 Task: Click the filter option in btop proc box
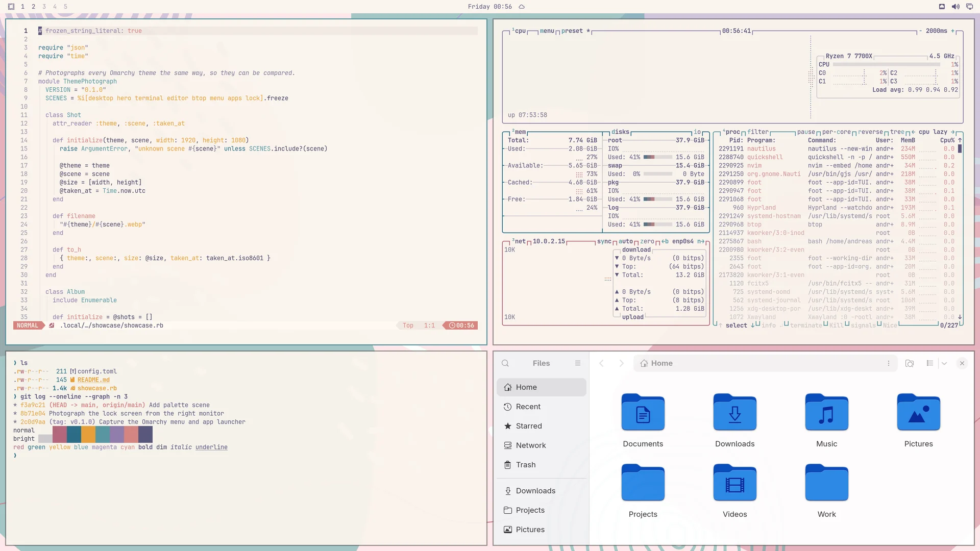click(758, 132)
